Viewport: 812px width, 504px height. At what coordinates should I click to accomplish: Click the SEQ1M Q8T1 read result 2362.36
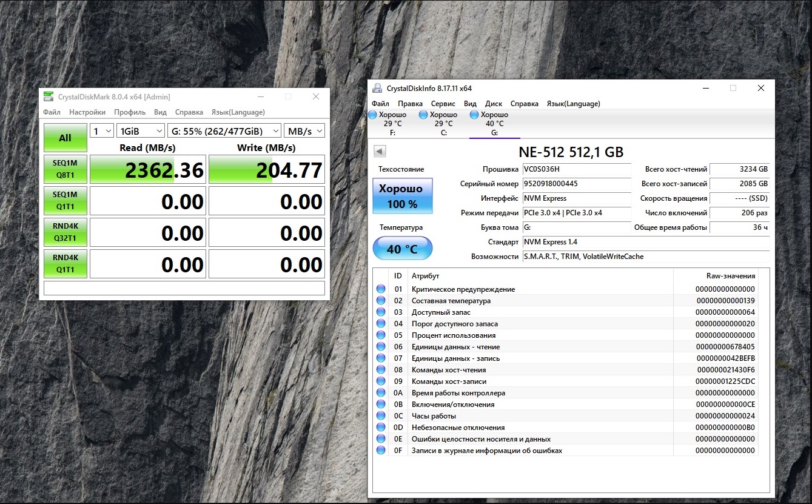point(148,170)
